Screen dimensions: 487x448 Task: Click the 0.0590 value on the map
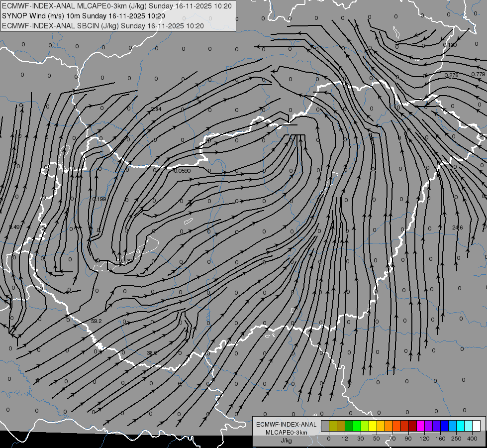(183, 171)
